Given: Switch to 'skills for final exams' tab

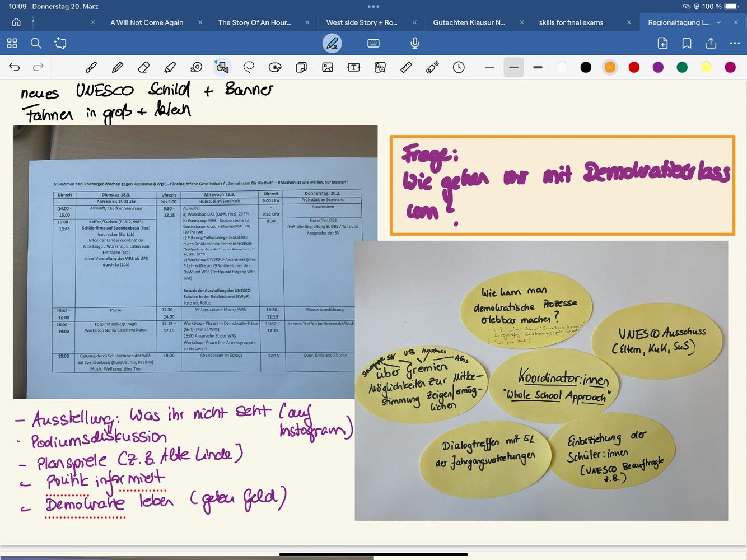Looking at the screenshot, I should (571, 22).
